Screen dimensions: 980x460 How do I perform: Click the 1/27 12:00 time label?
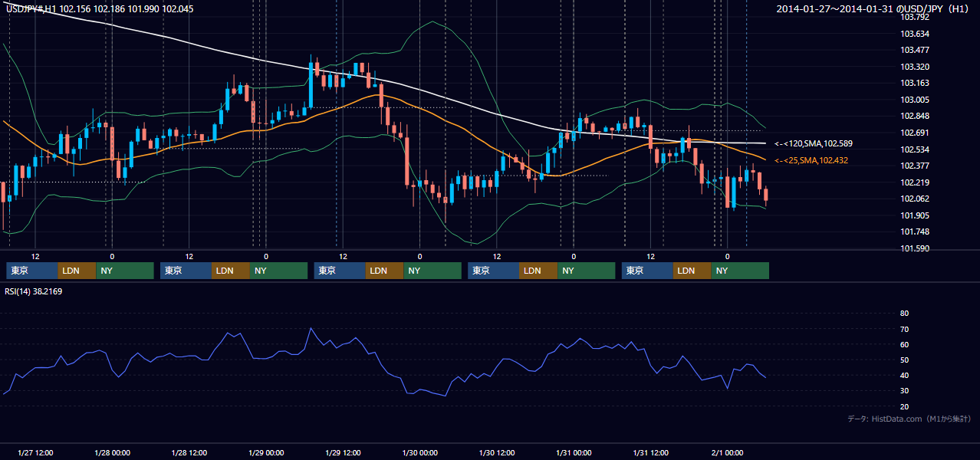coord(35,452)
